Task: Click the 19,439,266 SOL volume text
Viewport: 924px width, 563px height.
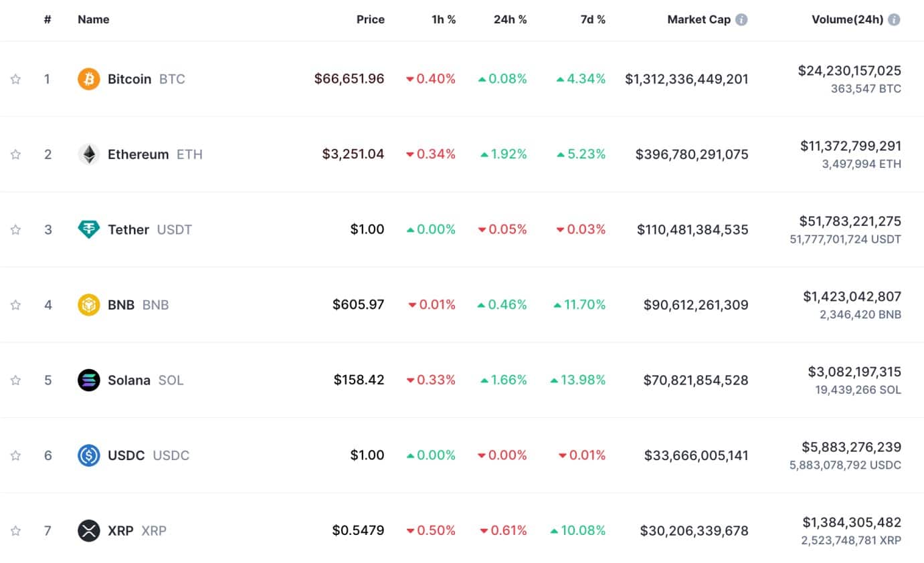Action: [858, 390]
